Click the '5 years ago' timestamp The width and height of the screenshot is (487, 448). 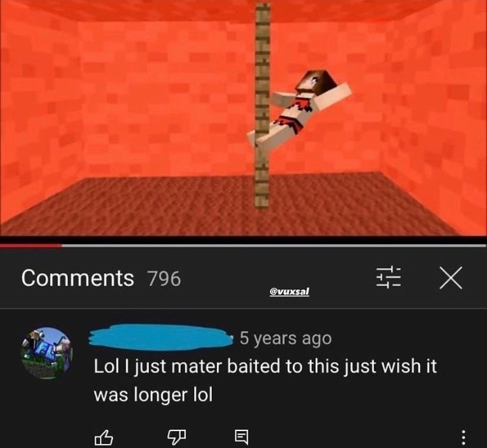coord(285,338)
